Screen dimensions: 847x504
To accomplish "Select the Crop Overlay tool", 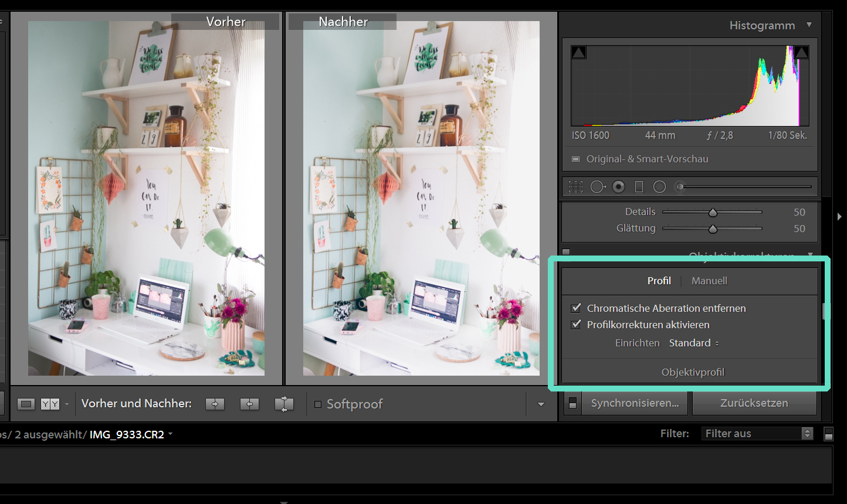I will (575, 187).
